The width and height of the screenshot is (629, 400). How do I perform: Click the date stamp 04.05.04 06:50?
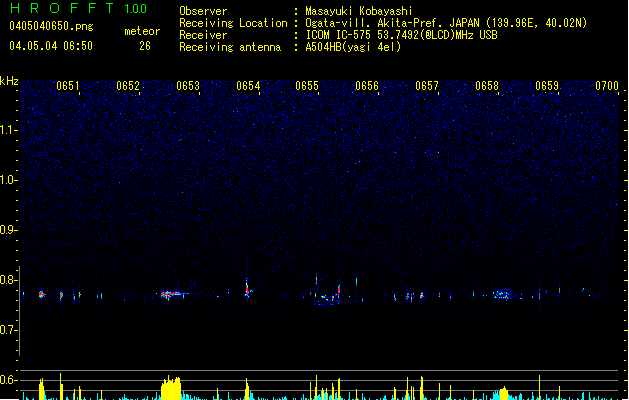click(51, 46)
